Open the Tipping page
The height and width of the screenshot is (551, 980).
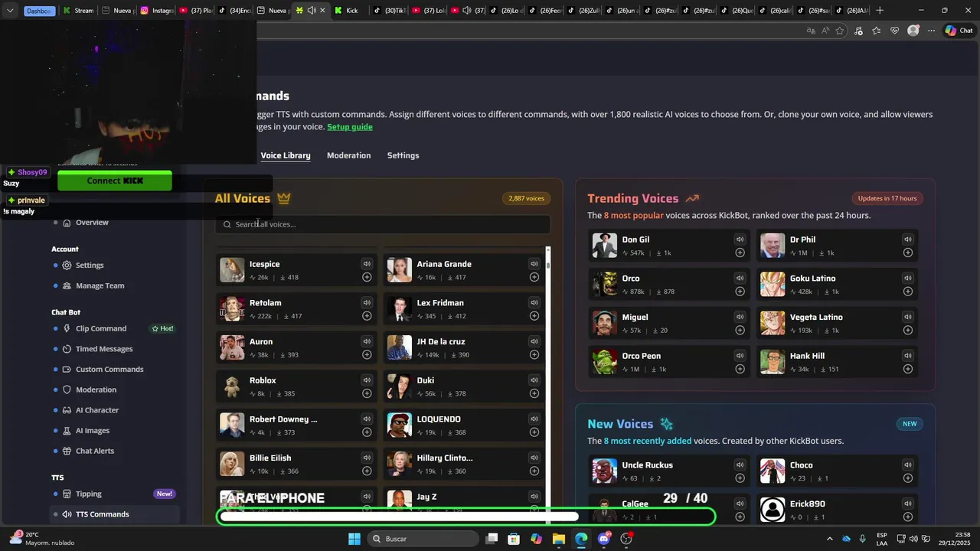tap(89, 494)
